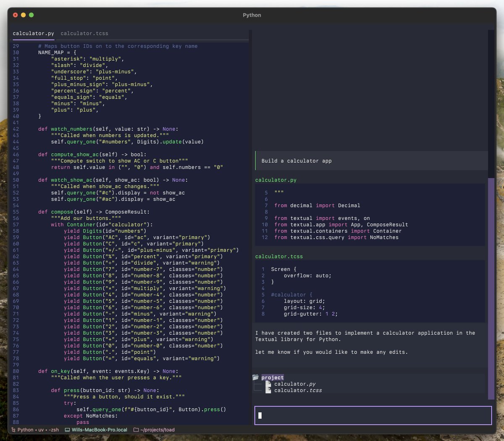Click the 'yield Button("%"' percent line
This screenshot has width=504, height=441.
tap(143, 256)
